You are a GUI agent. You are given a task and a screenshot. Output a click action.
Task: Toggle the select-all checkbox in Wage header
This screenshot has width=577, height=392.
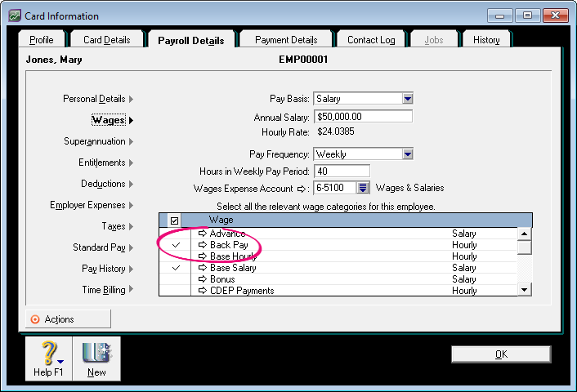click(x=174, y=220)
